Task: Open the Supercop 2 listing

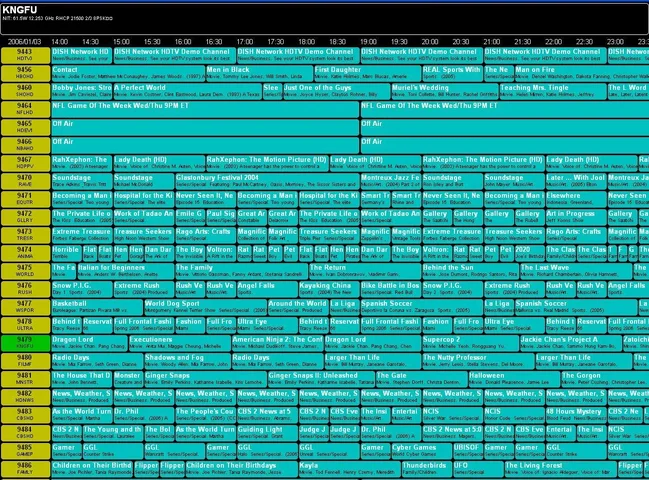Action: click(x=470, y=343)
